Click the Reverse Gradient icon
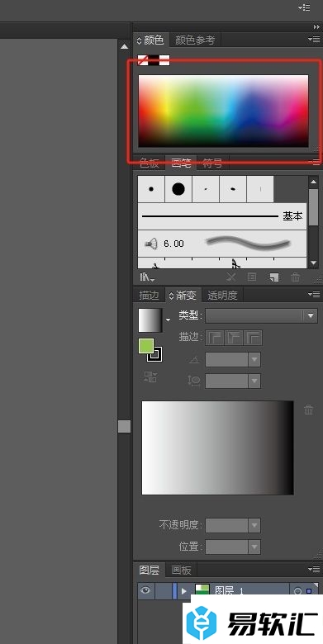This screenshot has width=323, height=644. [150, 377]
